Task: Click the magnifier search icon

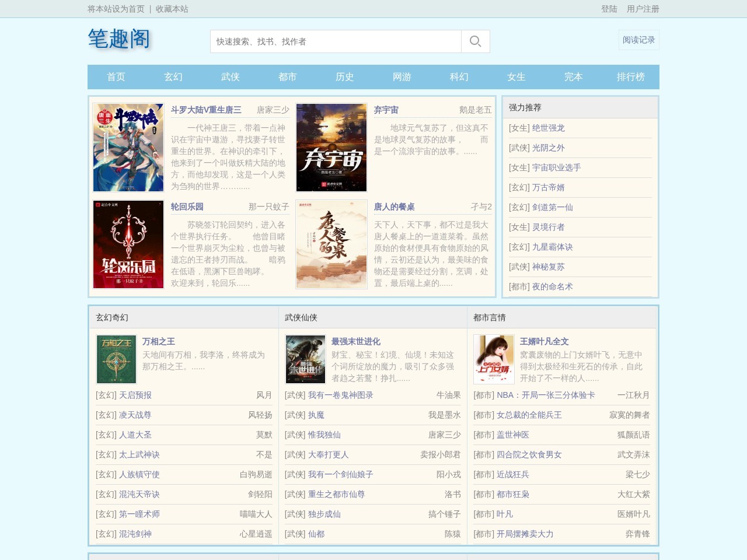Action: 475,41
